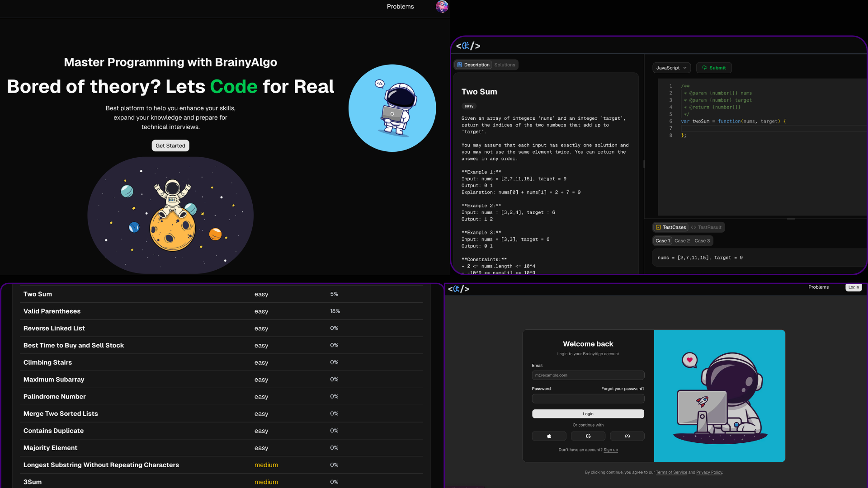Screen dimensions: 868x488
Task: Open the Terms of Service link
Action: pyautogui.click(x=671, y=472)
